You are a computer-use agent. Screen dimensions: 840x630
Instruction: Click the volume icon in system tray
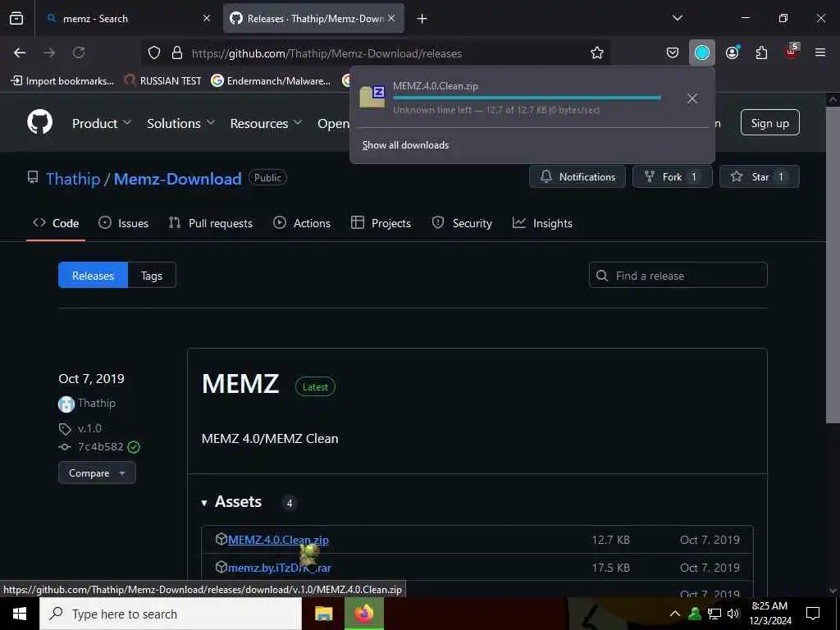pos(733,614)
